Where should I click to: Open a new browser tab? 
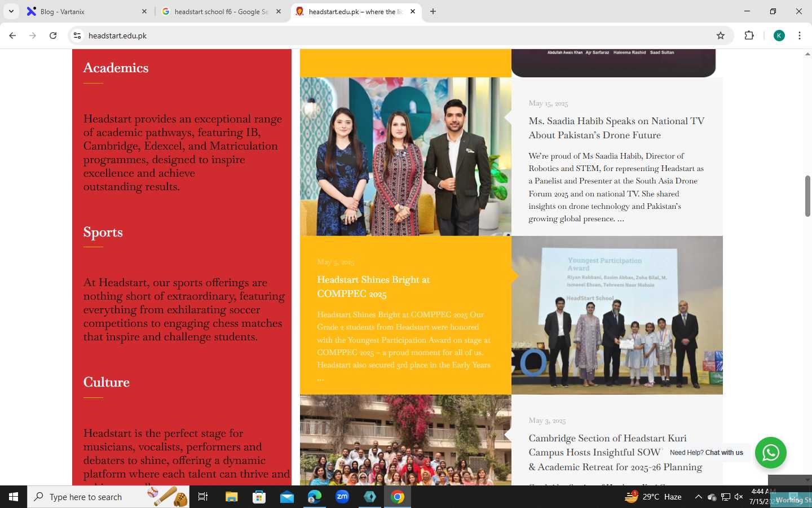(x=433, y=11)
